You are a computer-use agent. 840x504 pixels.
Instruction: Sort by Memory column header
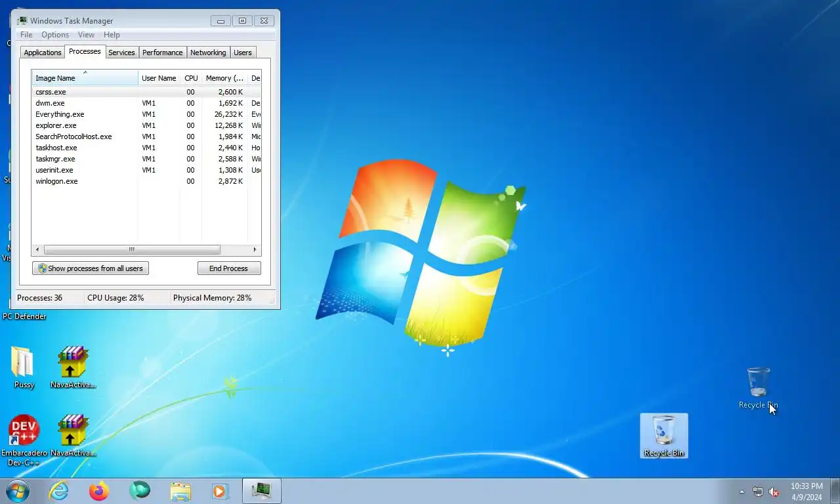224,78
